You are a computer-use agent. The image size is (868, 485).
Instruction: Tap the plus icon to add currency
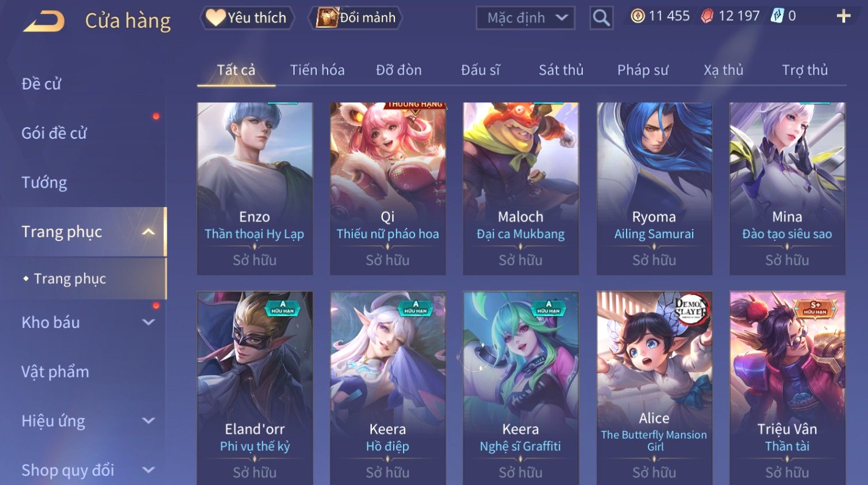click(x=843, y=16)
